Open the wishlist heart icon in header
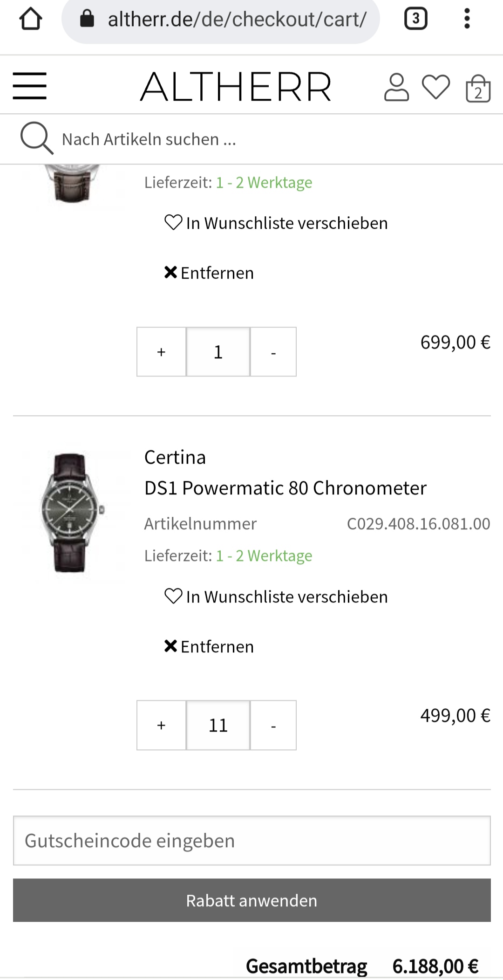This screenshot has width=503, height=980. (436, 87)
